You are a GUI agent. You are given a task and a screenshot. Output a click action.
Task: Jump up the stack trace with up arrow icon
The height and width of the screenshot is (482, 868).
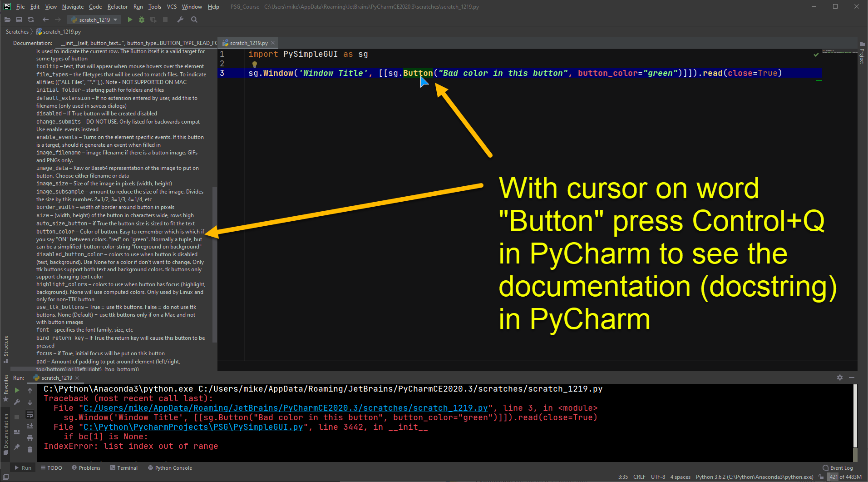(x=30, y=390)
